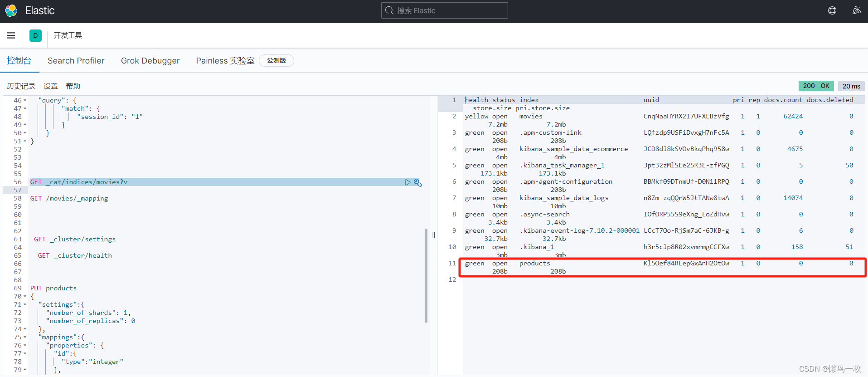Open the wrench request options icon
Image resolution: width=868 pixels, height=377 pixels.
pyautogui.click(x=418, y=182)
